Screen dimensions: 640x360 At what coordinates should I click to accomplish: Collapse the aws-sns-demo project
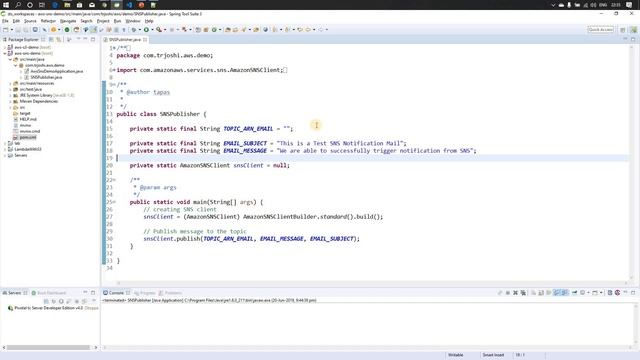5,53
